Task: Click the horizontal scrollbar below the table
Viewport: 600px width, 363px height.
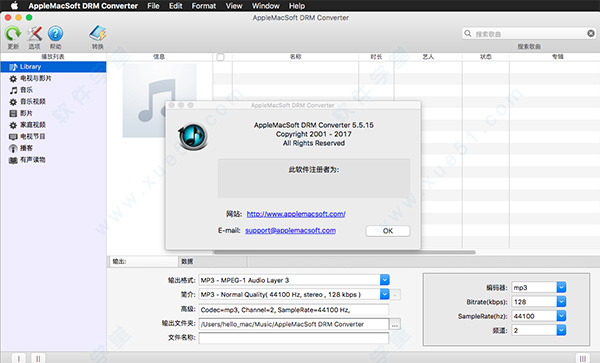Action: coord(344,252)
